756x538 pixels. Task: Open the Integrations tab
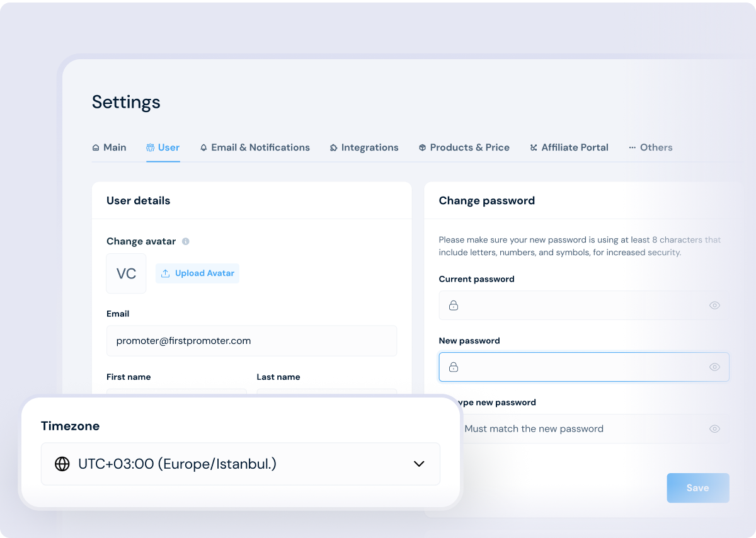click(364, 147)
